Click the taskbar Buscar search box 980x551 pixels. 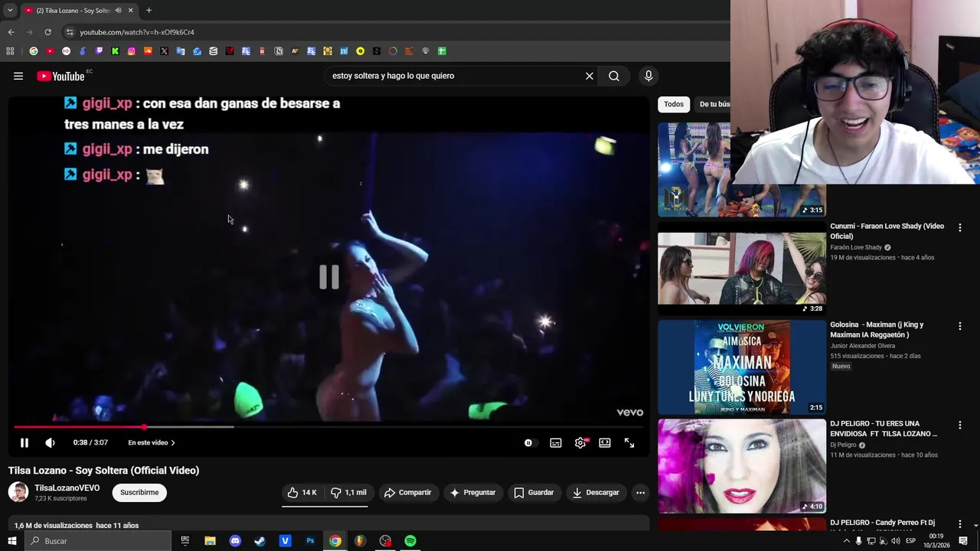pyautogui.click(x=98, y=541)
